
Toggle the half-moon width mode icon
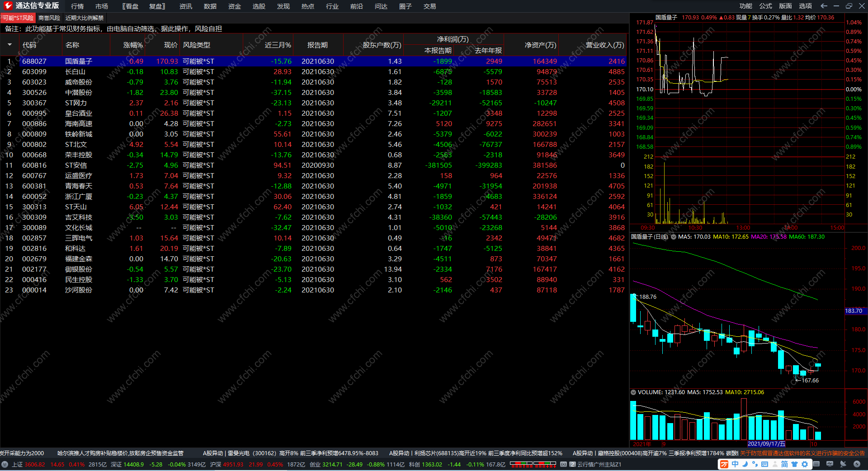pyautogui.click(x=745, y=464)
